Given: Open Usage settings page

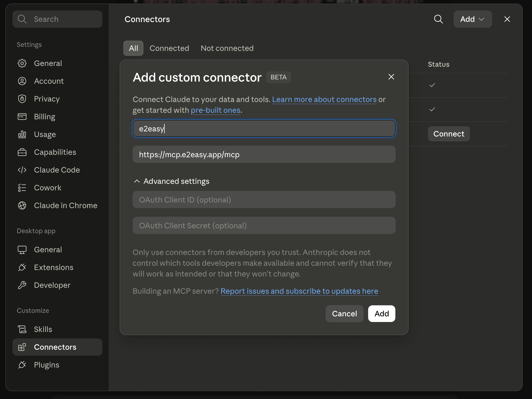Looking at the screenshot, I should tap(57, 134).
